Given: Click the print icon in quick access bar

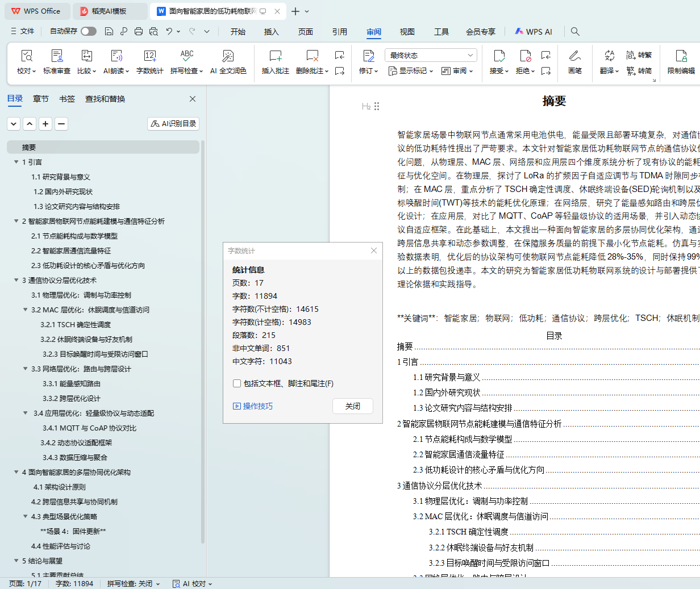Looking at the screenshot, I should [x=139, y=32].
